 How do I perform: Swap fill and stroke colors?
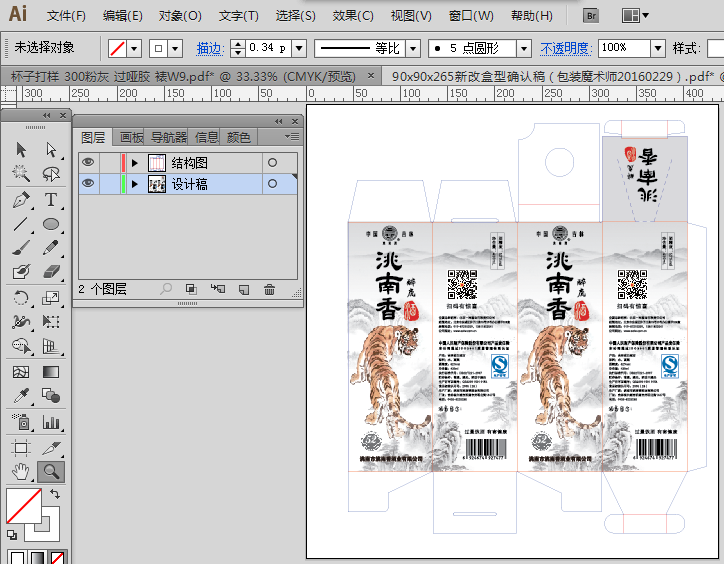click(x=55, y=494)
